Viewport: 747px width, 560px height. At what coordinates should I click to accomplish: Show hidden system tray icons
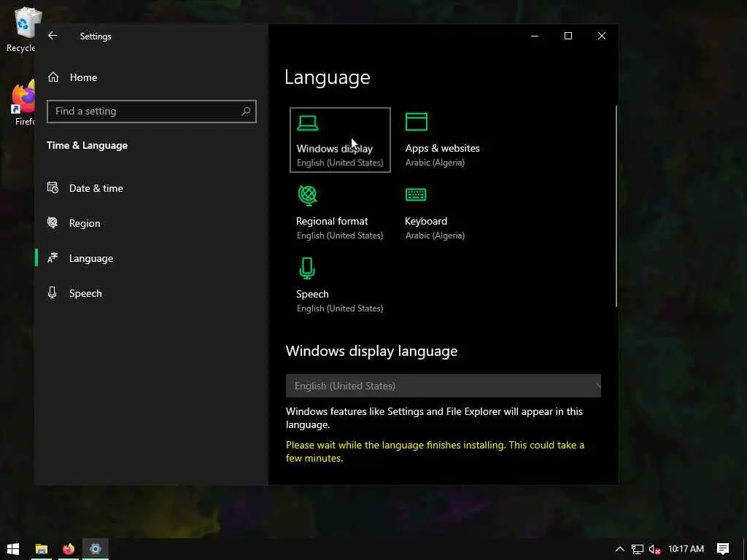(x=619, y=549)
